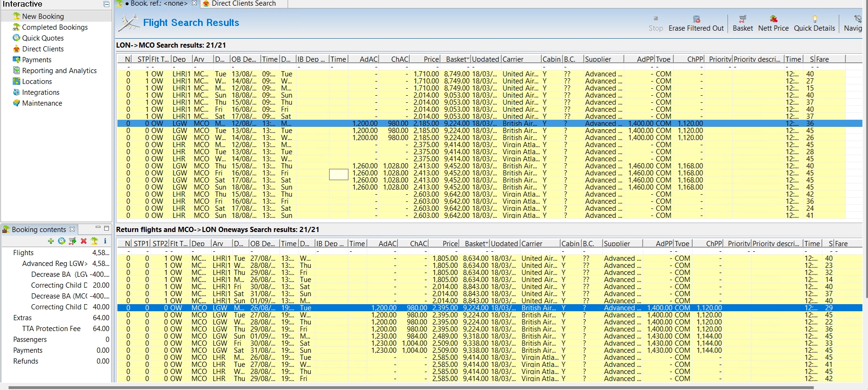Click the cart icon in Booking contents toolbar
The width and height of the screenshot is (868, 390).
[x=72, y=241]
